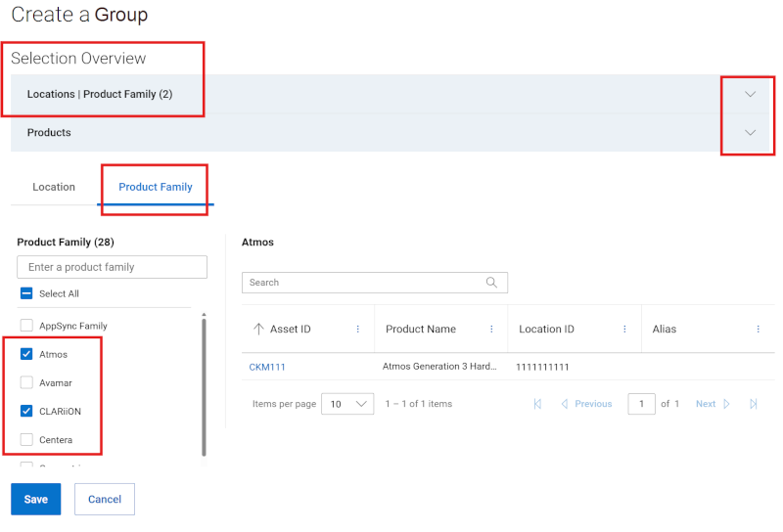Click the search magnifier icon
Image resolution: width=783 pixels, height=532 pixels.
pos(491,283)
